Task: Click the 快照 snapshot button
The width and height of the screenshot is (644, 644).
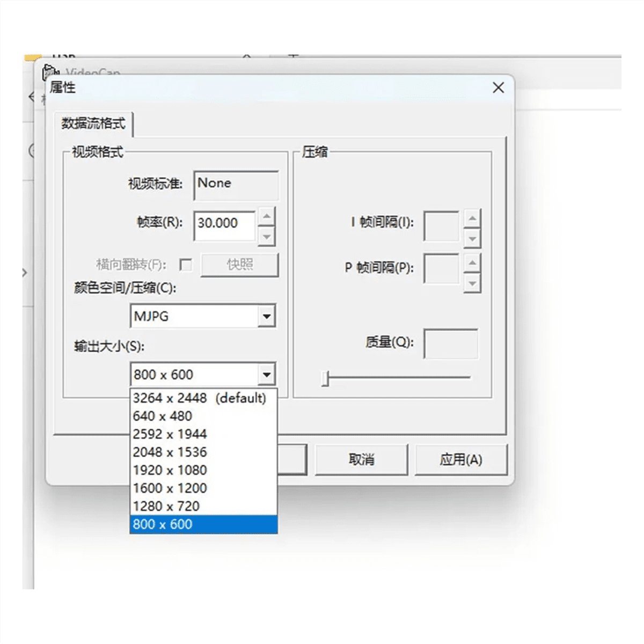Action: point(239,265)
